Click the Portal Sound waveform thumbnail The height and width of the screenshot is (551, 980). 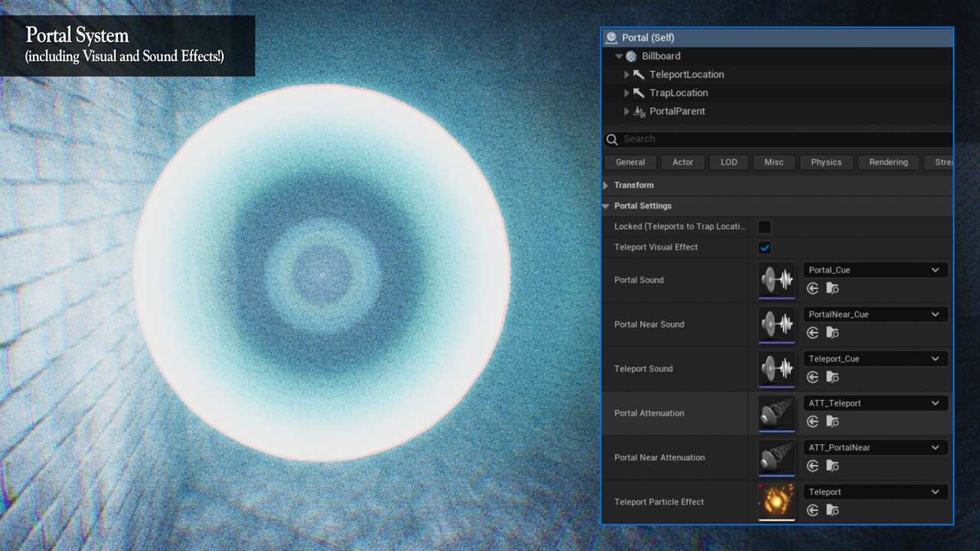pos(776,279)
